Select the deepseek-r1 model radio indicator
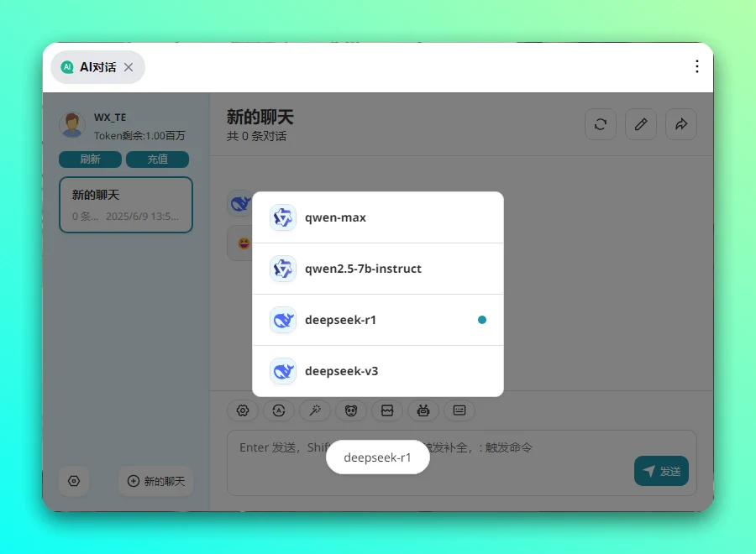 tap(481, 319)
